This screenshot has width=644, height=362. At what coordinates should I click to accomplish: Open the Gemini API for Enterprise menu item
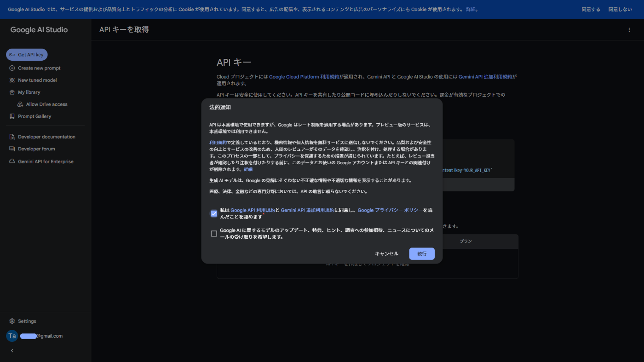[x=46, y=161]
